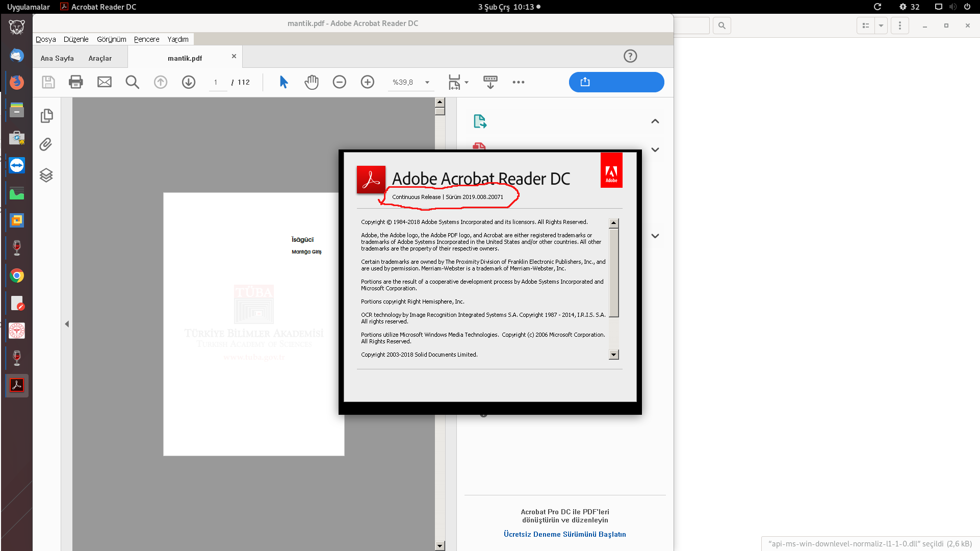Open the Page Thumbnails panel icon
Screen dimensions: 980x551
pyautogui.click(x=46, y=116)
